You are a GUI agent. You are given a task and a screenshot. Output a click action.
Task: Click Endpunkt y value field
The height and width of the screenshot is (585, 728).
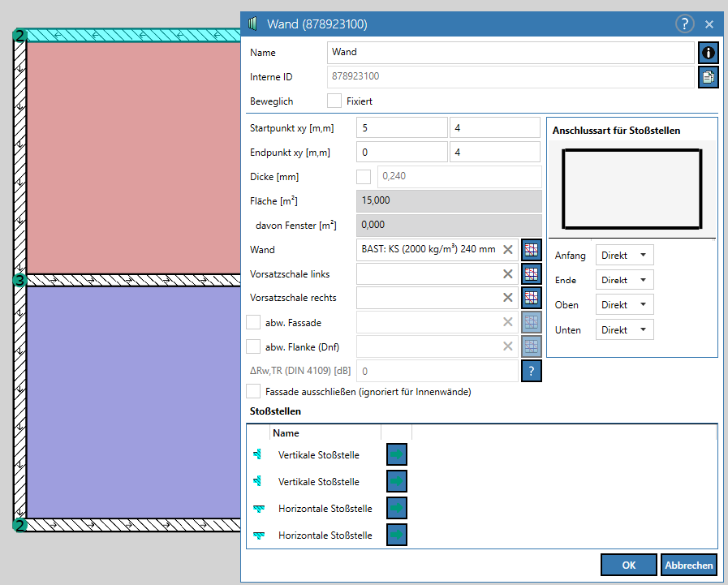click(x=495, y=152)
